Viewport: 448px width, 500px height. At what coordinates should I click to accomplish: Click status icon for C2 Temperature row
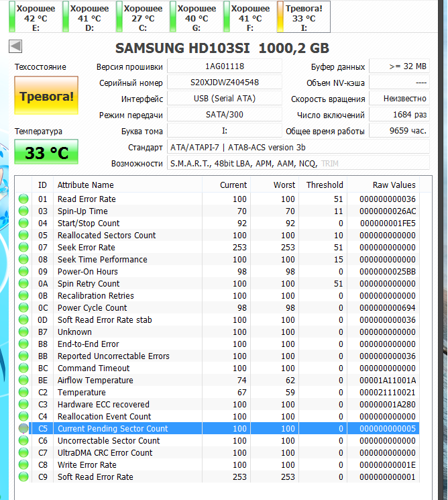tap(23, 392)
